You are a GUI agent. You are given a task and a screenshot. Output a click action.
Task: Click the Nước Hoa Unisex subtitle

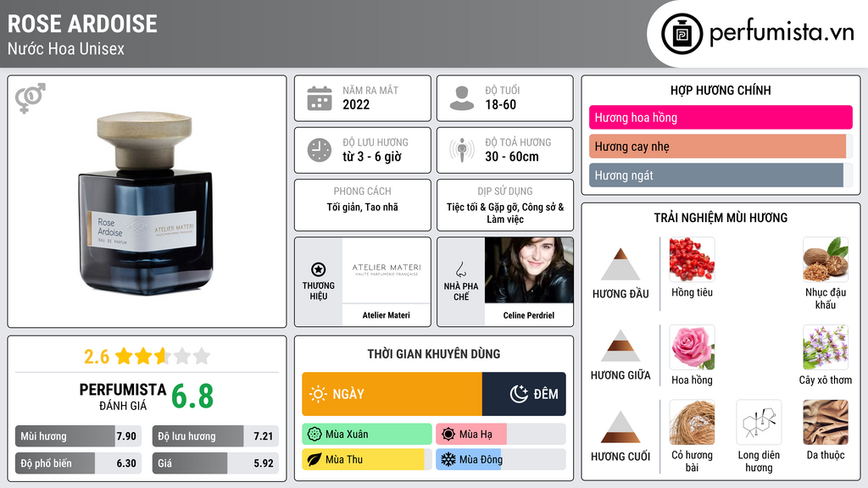click(66, 48)
